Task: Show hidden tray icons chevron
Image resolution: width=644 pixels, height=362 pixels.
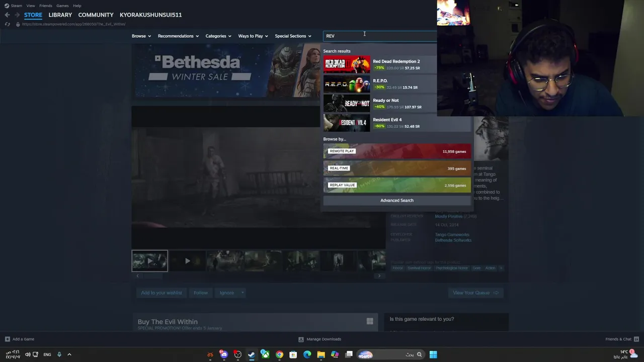Action: (x=69, y=354)
